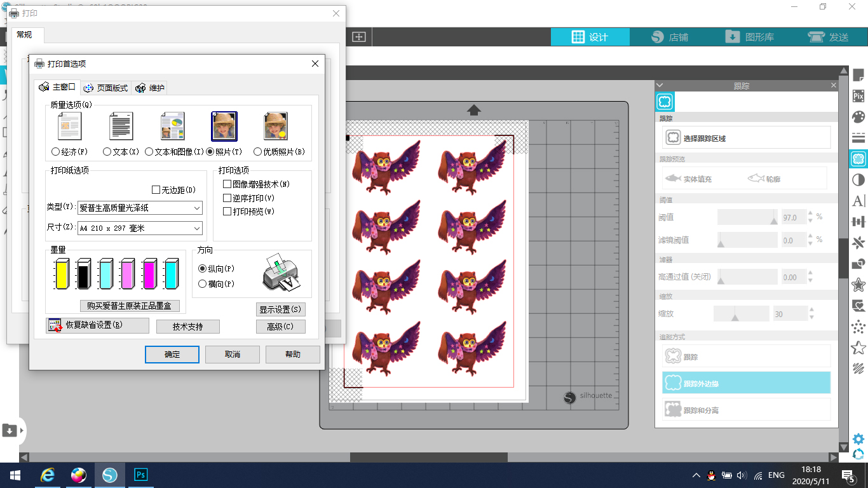
Task: Click the up arrow on the cutting mat
Action: click(x=474, y=110)
